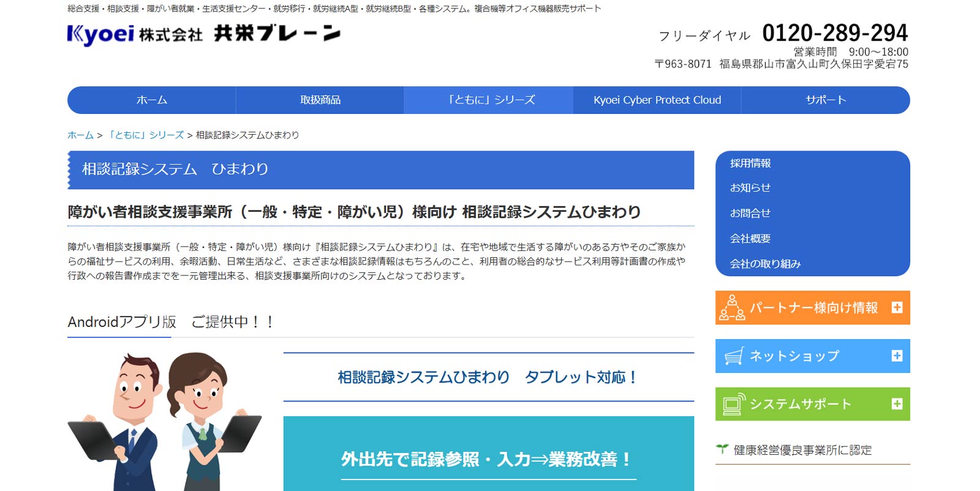The height and width of the screenshot is (491, 980).
Task: Click the フリーダイヤル label
Action: tap(704, 36)
